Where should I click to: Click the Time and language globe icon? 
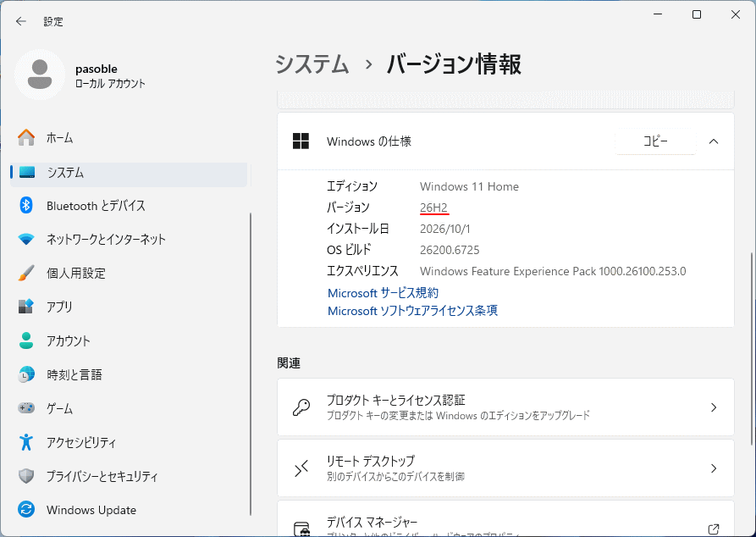tap(26, 374)
